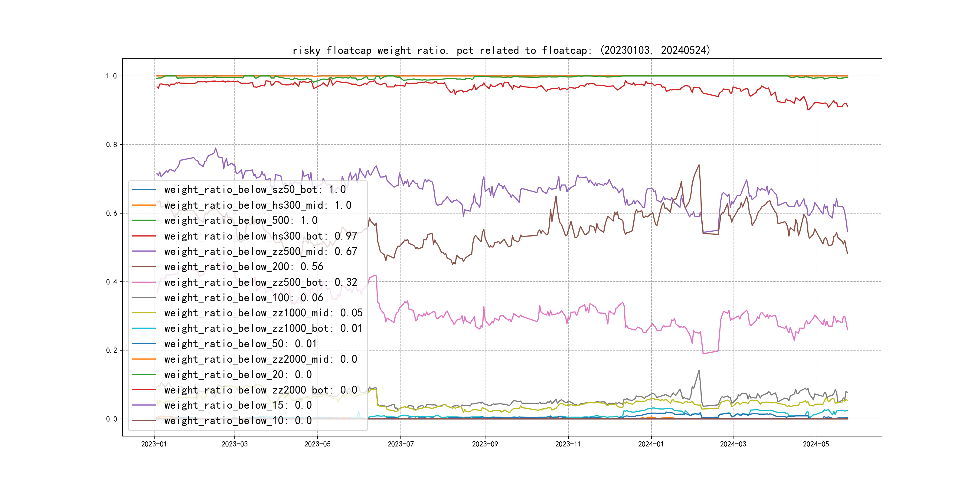Click legend entry weight_ratio_below_10
This screenshot has height=490, width=980.
pyautogui.click(x=238, y=420)
